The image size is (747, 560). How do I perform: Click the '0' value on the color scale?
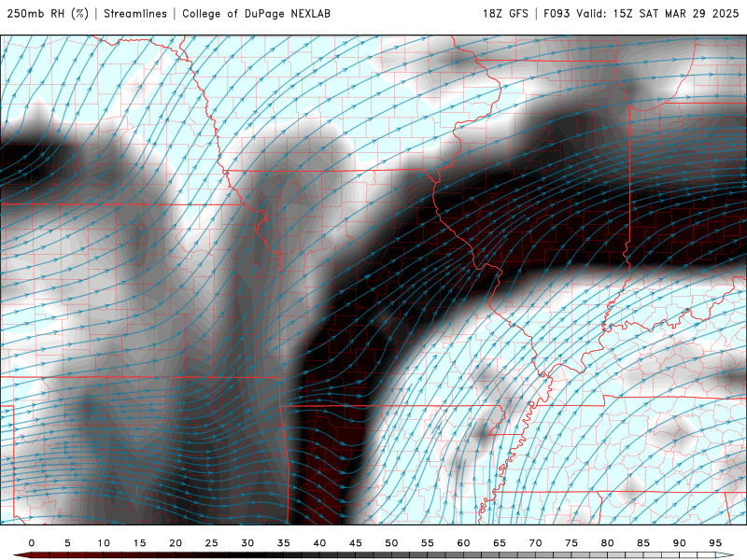click(32, 543)
